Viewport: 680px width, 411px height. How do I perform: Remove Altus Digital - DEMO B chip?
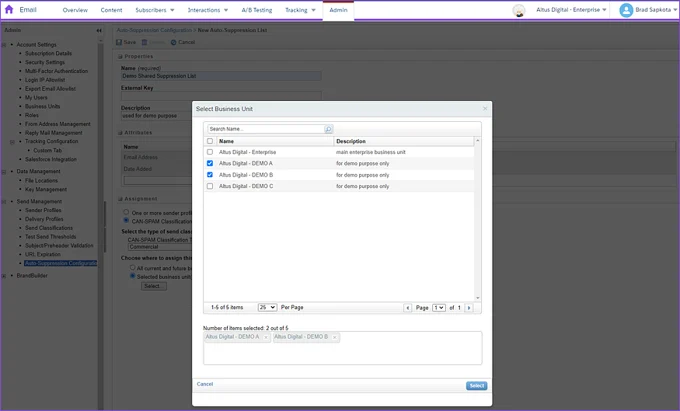coord(334,337)
